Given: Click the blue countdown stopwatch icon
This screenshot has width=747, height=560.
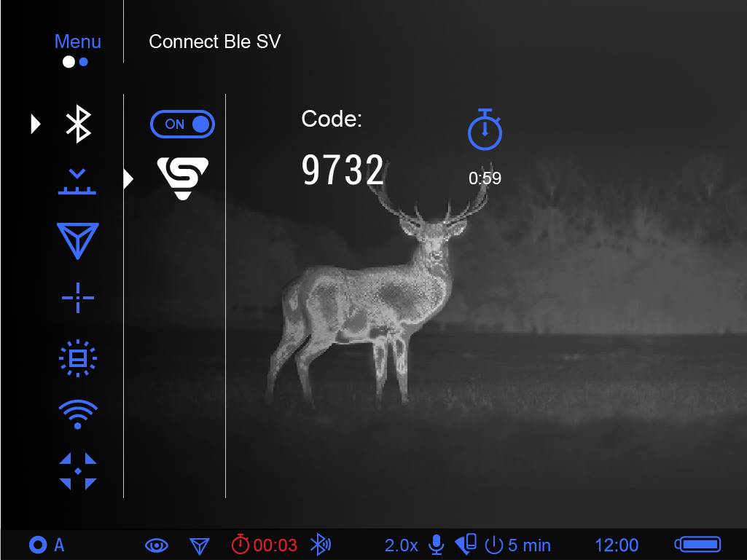Looking at the screenshot, I should point(485,130).
